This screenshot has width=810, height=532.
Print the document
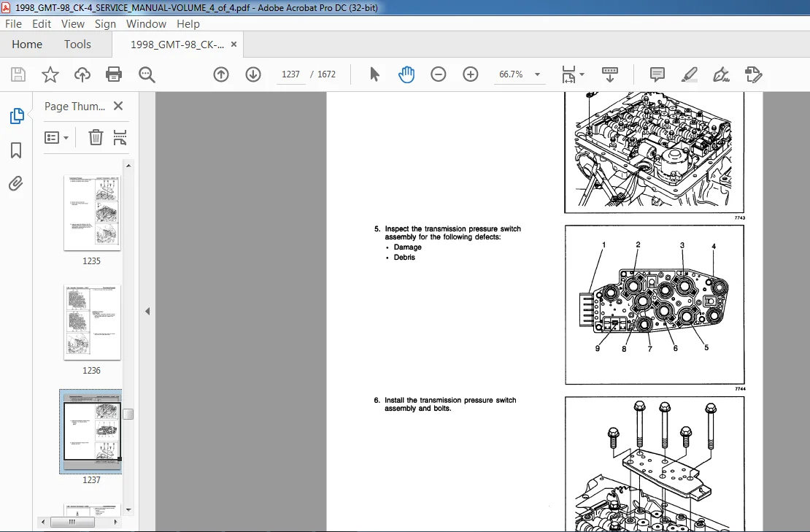point(114,74)
